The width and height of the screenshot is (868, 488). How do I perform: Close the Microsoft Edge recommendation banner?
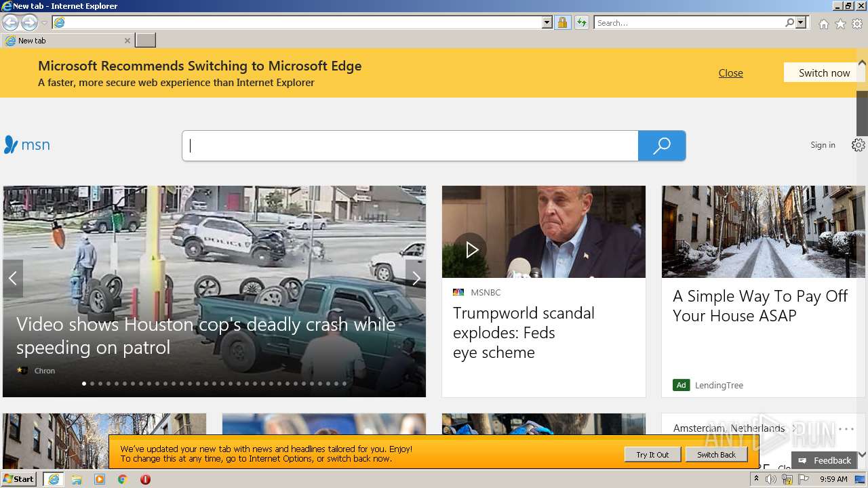(x=730, y=73)
